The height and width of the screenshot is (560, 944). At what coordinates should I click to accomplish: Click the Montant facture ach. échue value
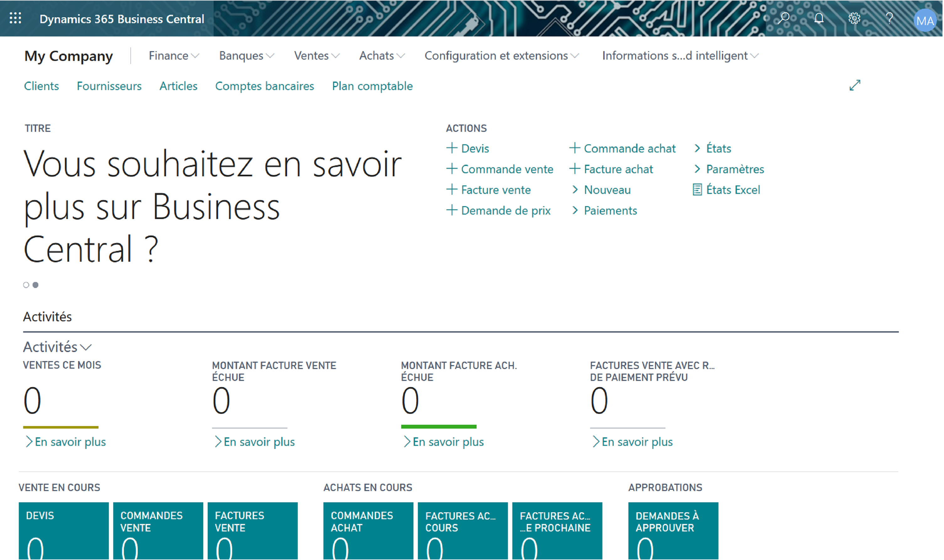pyautogui.click(x=410, y=401)
